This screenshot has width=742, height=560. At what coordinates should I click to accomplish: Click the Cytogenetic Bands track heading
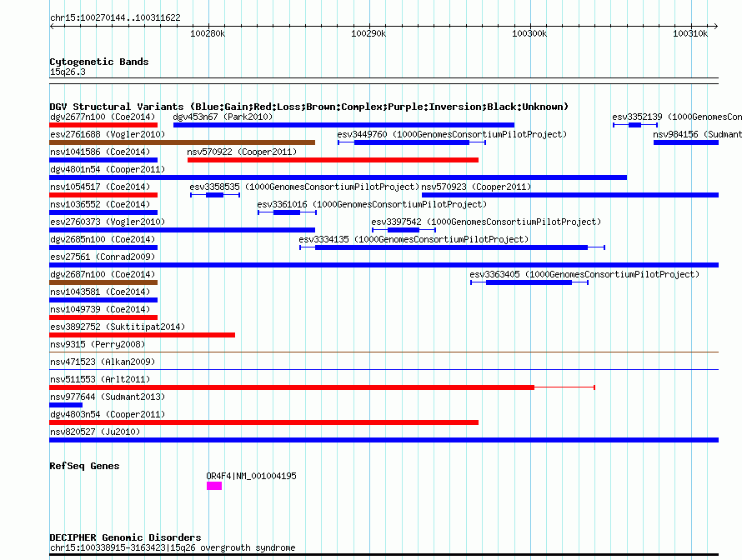pos(99,62)
